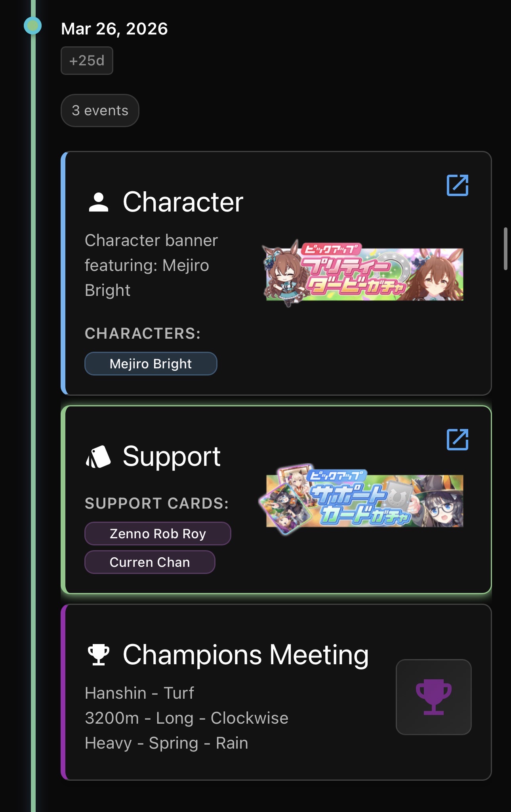Open the Support Card gacha banner image
This screenshot has height=812, width=511.
pos(361,499)
